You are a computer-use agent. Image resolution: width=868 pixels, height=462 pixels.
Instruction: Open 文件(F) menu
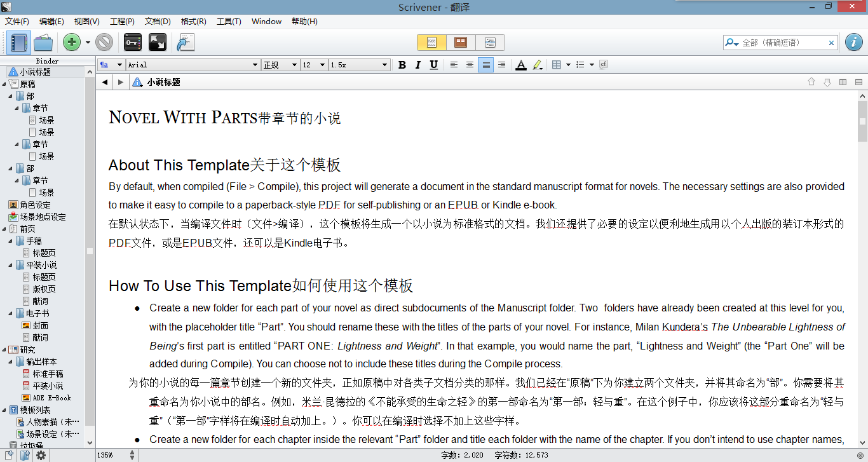tap(17, 22)
